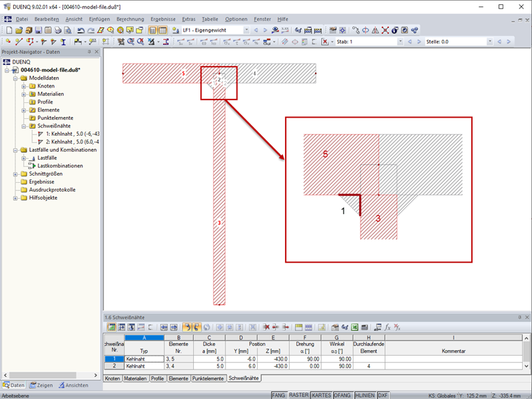Toggle the FANG status bar button
The width and height of the screenshot is (532, 399).
(x=278, y=395)
